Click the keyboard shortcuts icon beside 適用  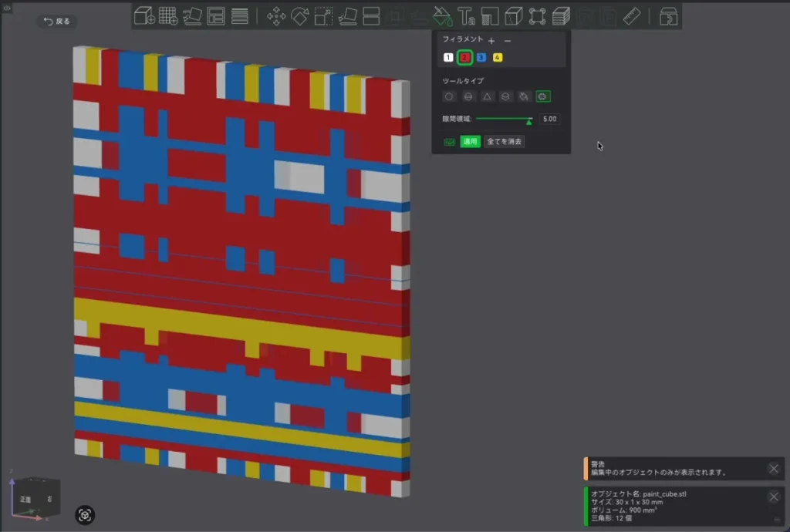[450, 142]
